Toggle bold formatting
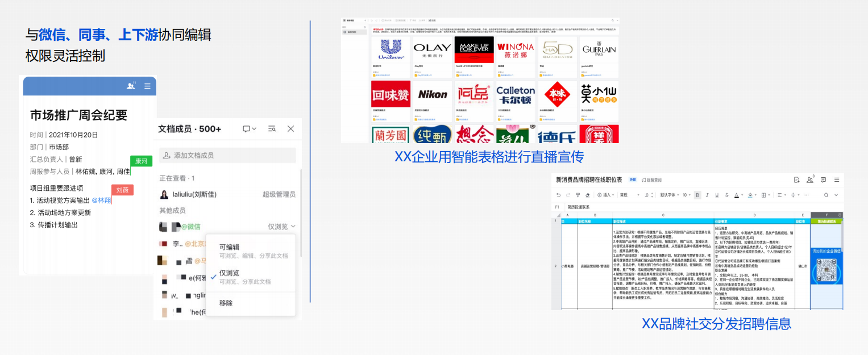Image resolution: width=868 pixels, height=355 pixels. coord(697,195)
